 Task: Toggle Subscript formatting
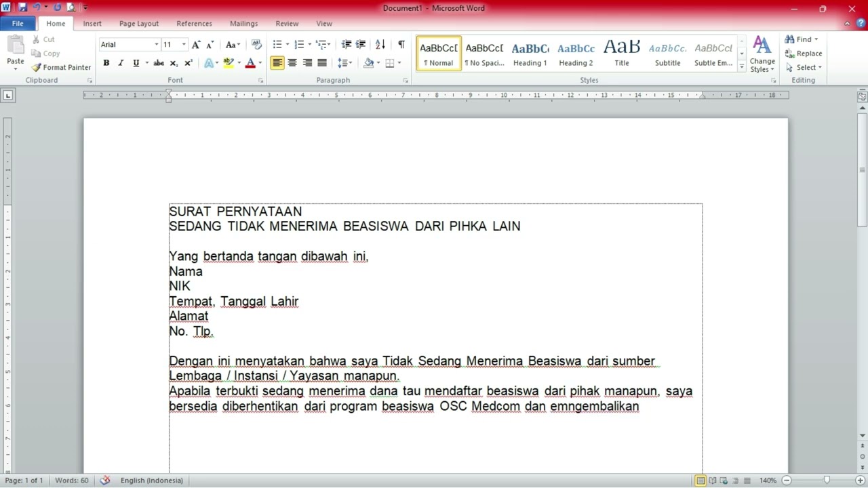[174, 63]
